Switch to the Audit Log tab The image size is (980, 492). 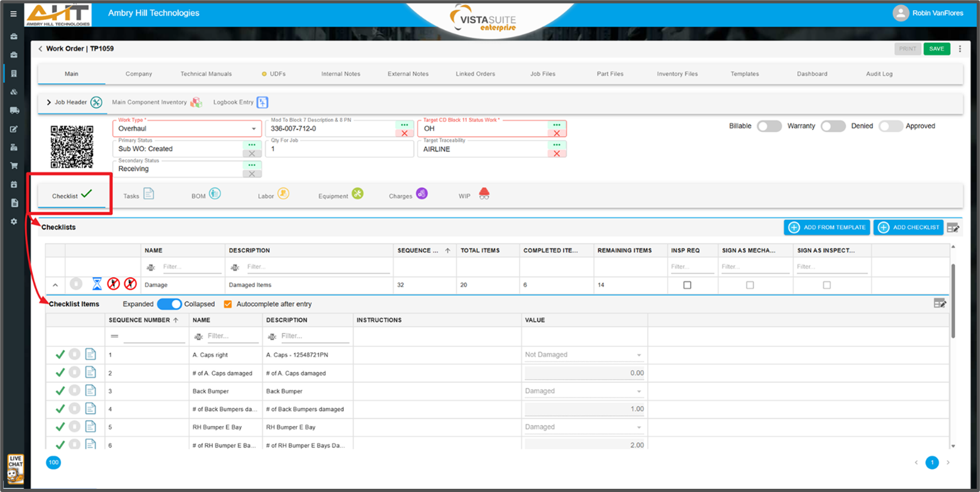(879, 74)
